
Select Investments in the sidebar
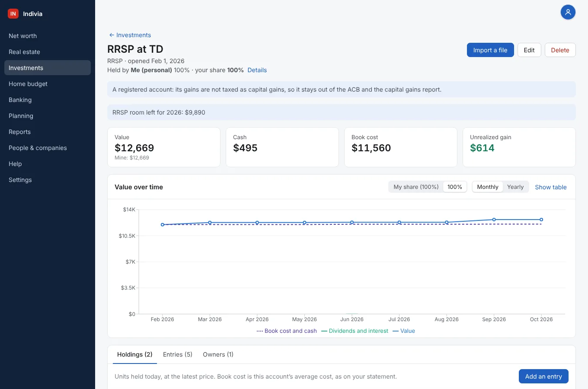tap(48, 68)
